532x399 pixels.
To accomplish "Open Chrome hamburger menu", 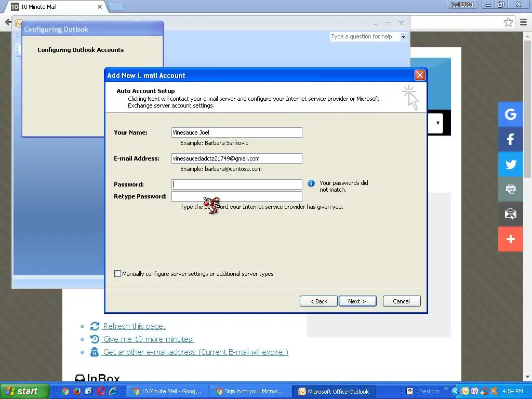I will click(523, 22).
